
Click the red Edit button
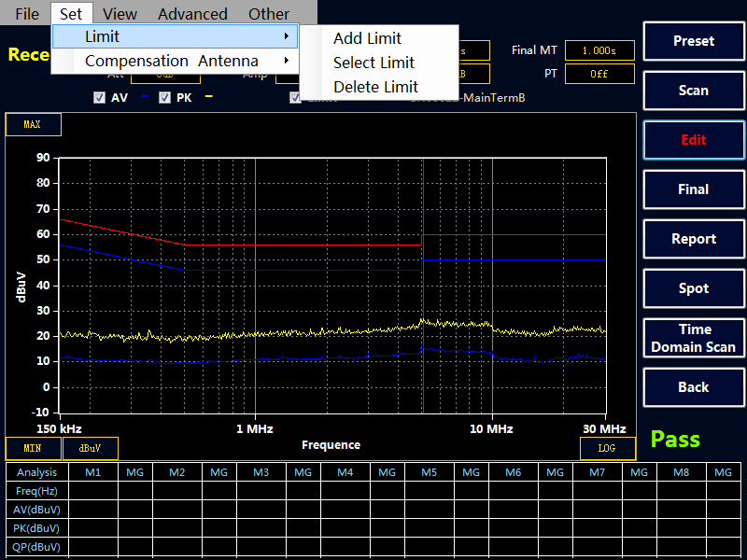pos(693,140)
